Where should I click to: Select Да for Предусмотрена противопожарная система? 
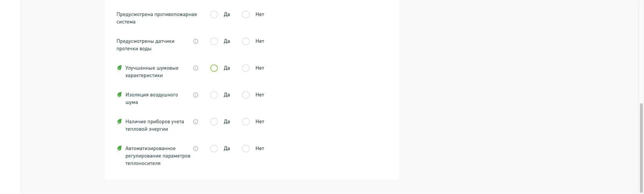[214, 15]
